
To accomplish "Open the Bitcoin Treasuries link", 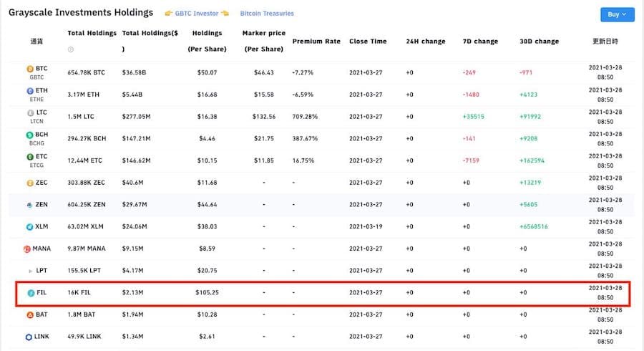I will click(267, 13).
